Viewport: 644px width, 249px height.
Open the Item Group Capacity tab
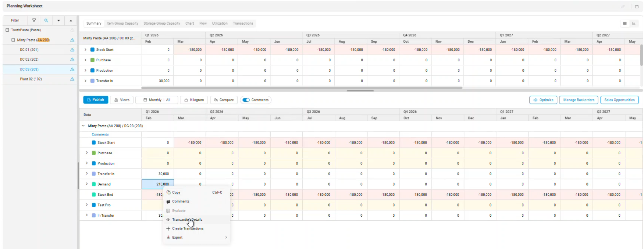tap(122, 24)
